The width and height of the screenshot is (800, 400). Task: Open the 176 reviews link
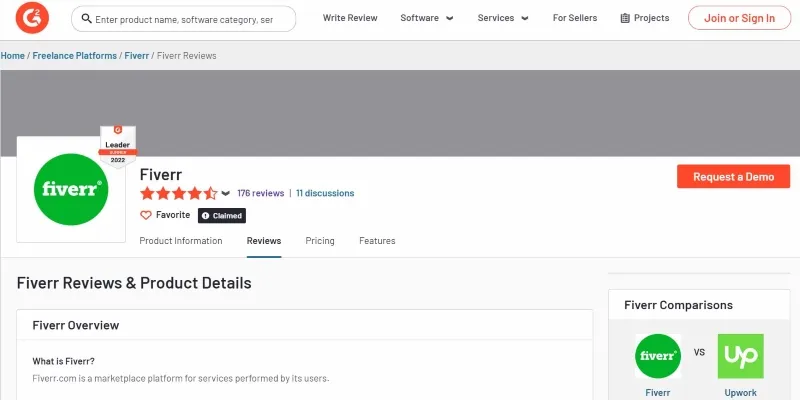coord(261,193)
